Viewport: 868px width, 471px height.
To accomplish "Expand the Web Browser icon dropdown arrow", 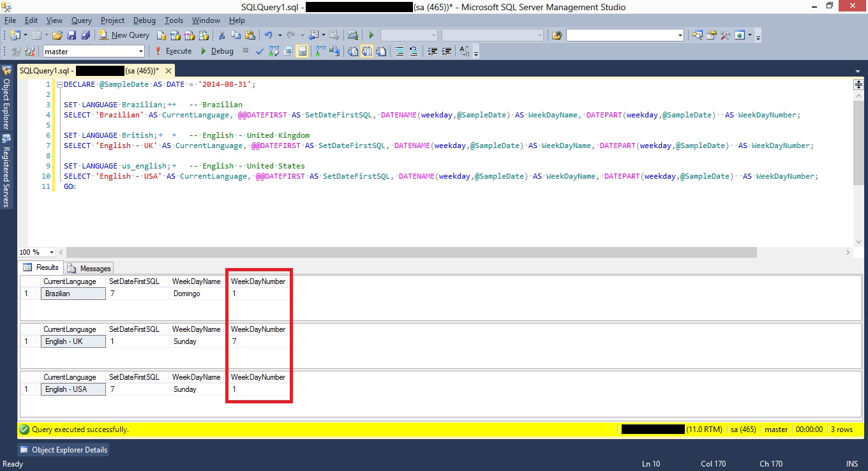I will pos(750,35).
